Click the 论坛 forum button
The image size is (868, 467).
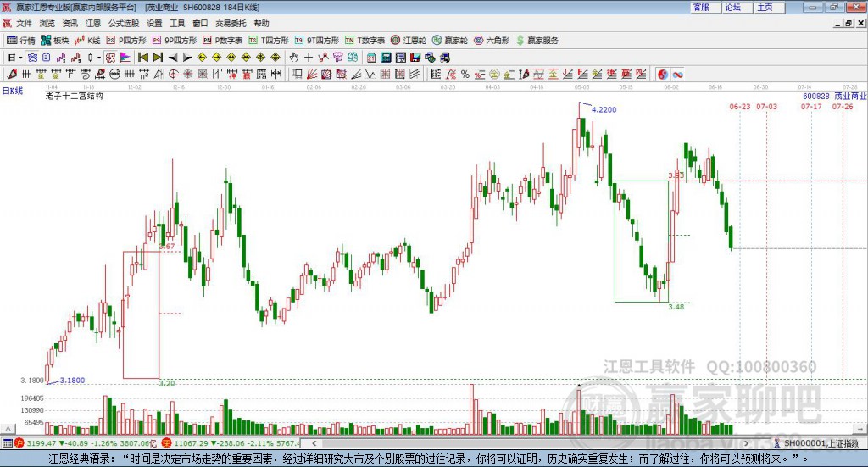[x=737, y=7]
